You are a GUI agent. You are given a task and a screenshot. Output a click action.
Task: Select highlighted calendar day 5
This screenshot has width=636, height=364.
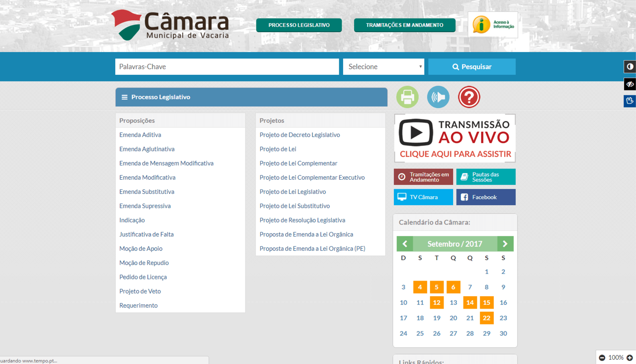point(436,287)
